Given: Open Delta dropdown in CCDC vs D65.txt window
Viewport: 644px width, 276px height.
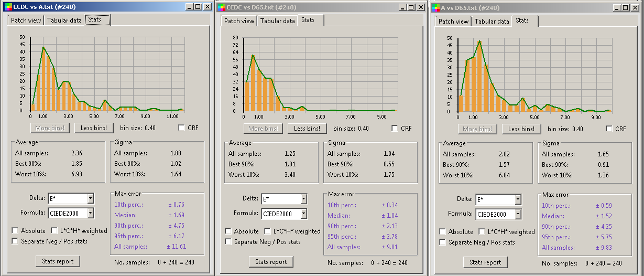Looking at the screenshot, I should coord(303,199).
